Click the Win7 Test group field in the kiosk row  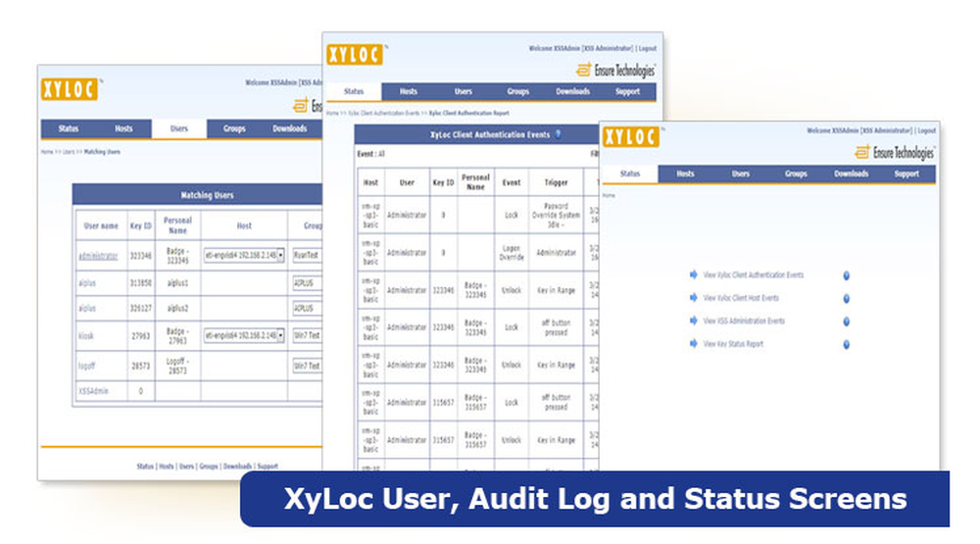307,335
